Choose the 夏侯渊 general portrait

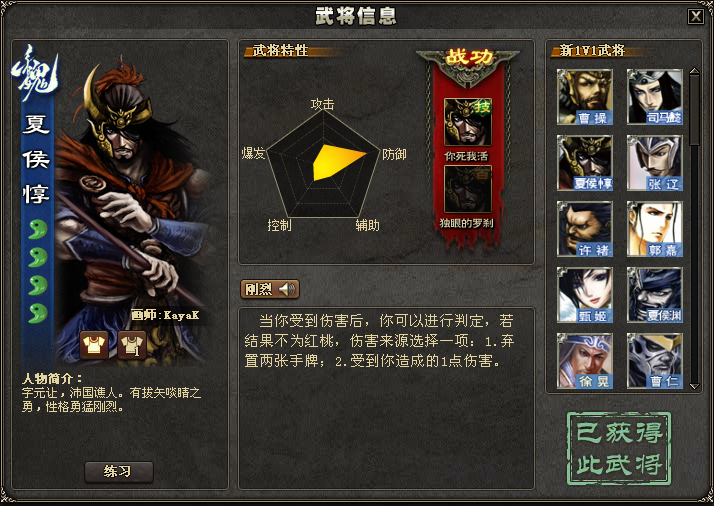coord(655,295)
